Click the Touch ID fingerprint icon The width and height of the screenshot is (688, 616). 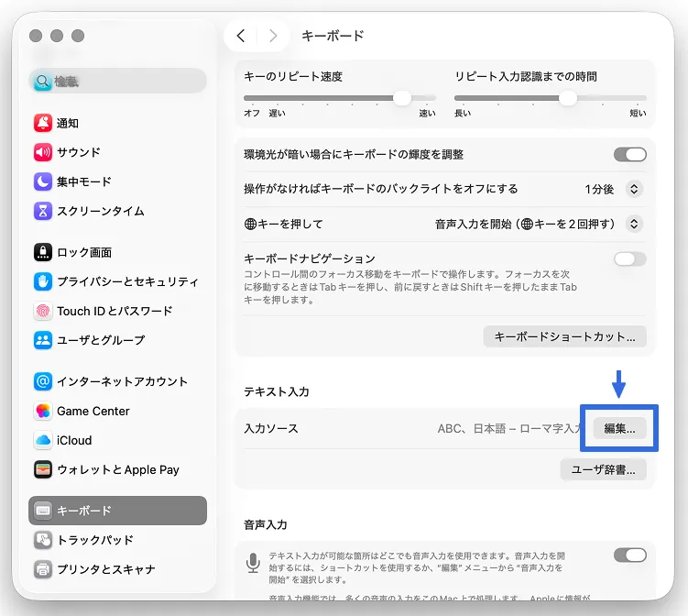coord(43,311)
